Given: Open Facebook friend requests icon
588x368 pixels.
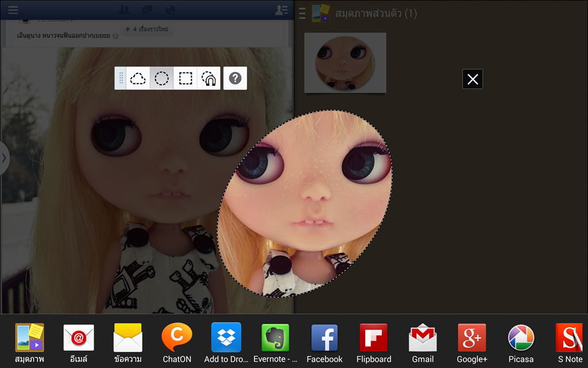Looking at the screenshot, I should [x=123, y=10].
